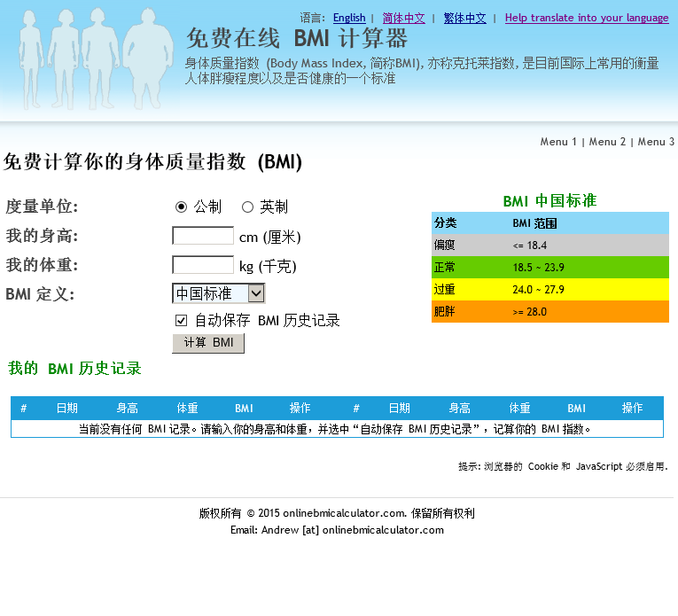
Task: Click the 免费在线 BMI 计算器 page title
Action: (297, 38)
